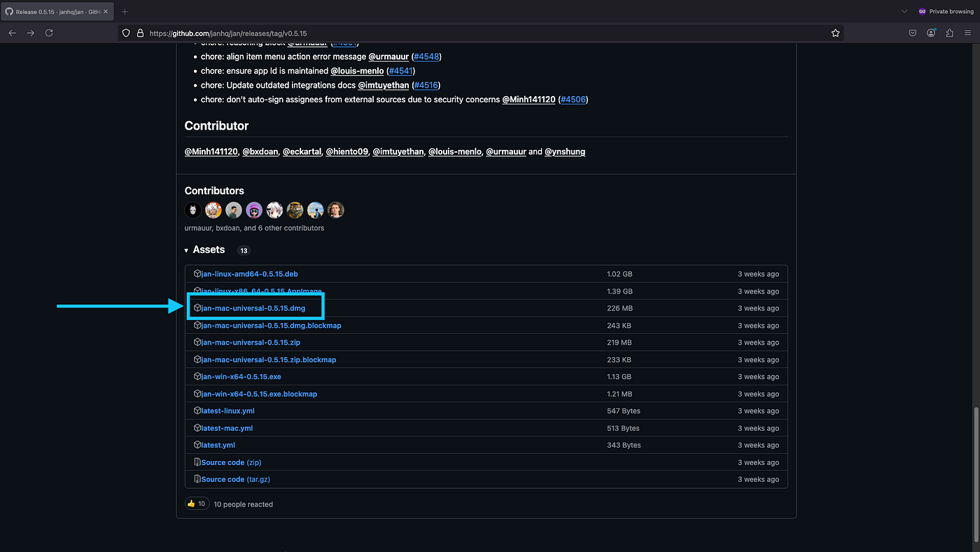The image size is (980, 552).
Task: Click the Contributor heading above the mentions
Action: tap(216, 126)
